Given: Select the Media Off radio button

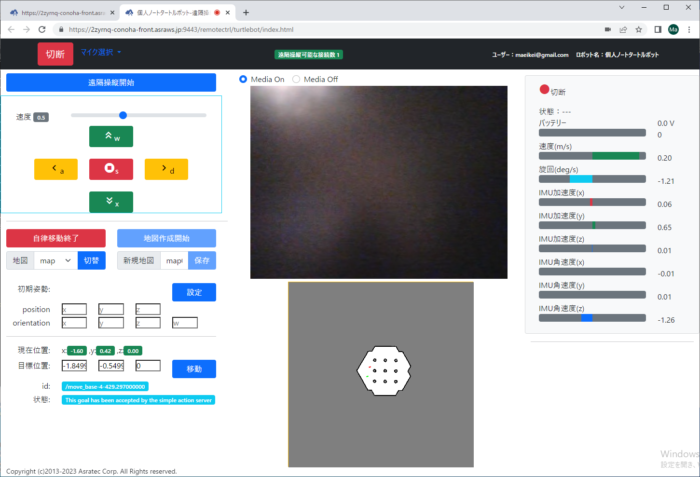Looking at the screenshot, I should (296, 79).
